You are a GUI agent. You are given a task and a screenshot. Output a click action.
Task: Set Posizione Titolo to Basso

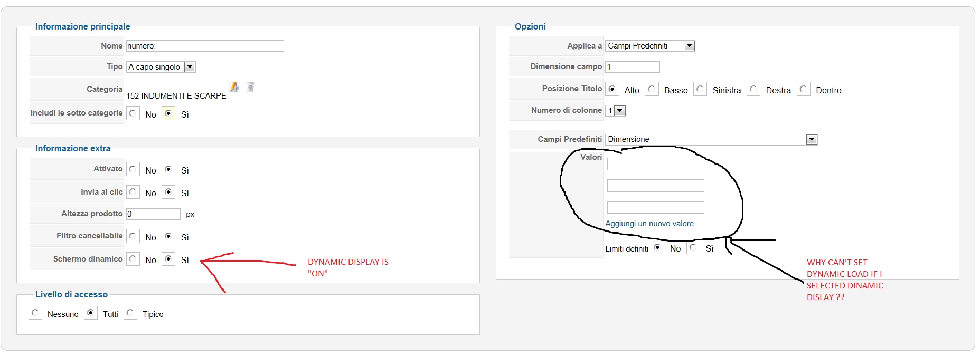[x=652, y=89]
